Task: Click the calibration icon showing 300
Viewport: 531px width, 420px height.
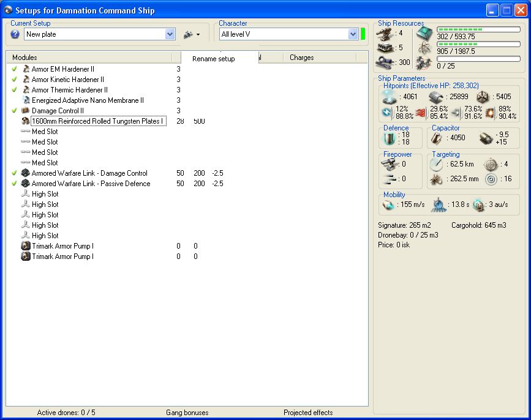Action: point(385,62)
